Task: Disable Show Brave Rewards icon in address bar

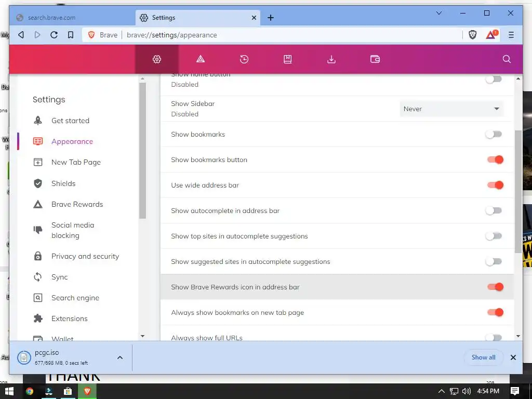Action: 495,287
